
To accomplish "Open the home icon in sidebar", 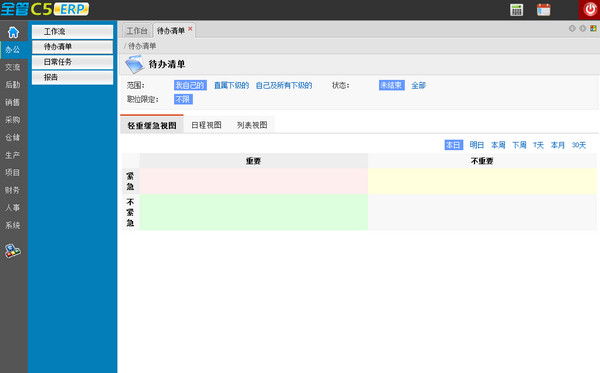I will 13,32.
